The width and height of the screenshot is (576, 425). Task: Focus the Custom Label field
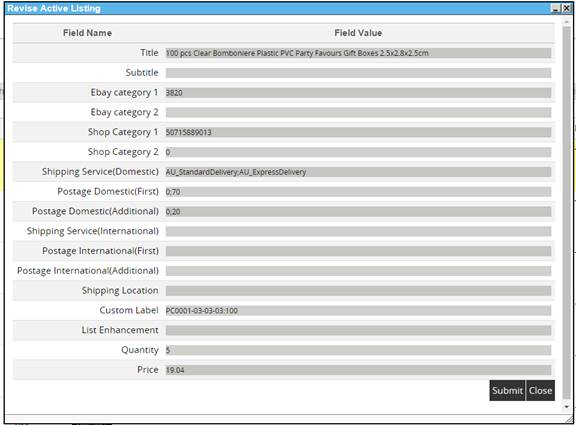click(358, 311)
